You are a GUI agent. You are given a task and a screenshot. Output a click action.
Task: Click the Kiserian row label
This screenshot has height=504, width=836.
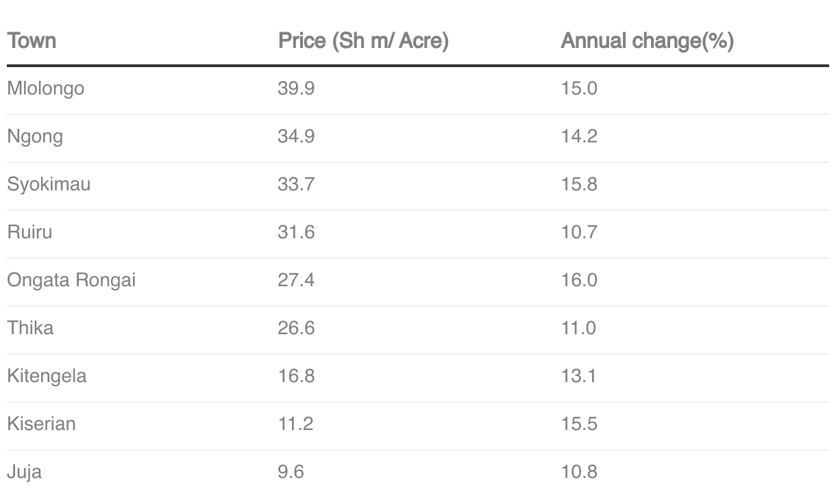tap(41, 424)
